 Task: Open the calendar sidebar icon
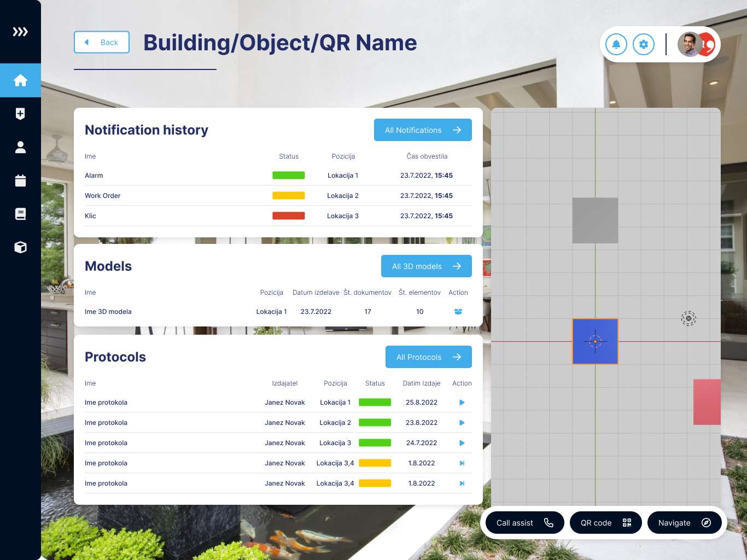[20, 180]
